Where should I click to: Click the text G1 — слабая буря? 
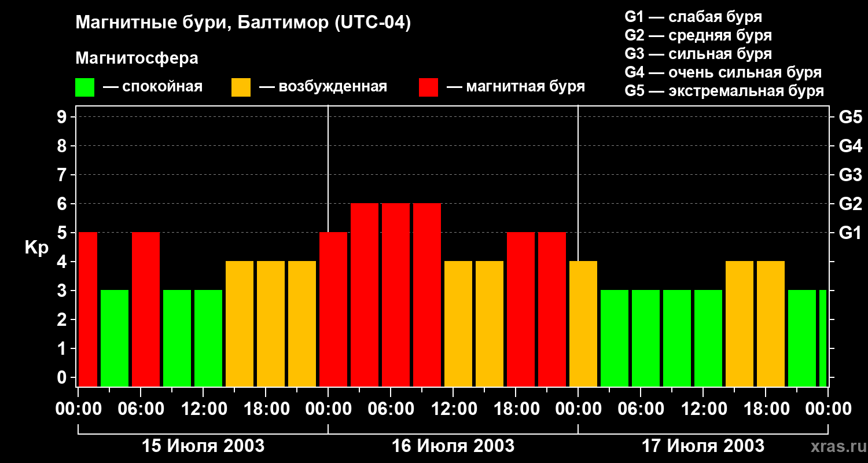693,17
